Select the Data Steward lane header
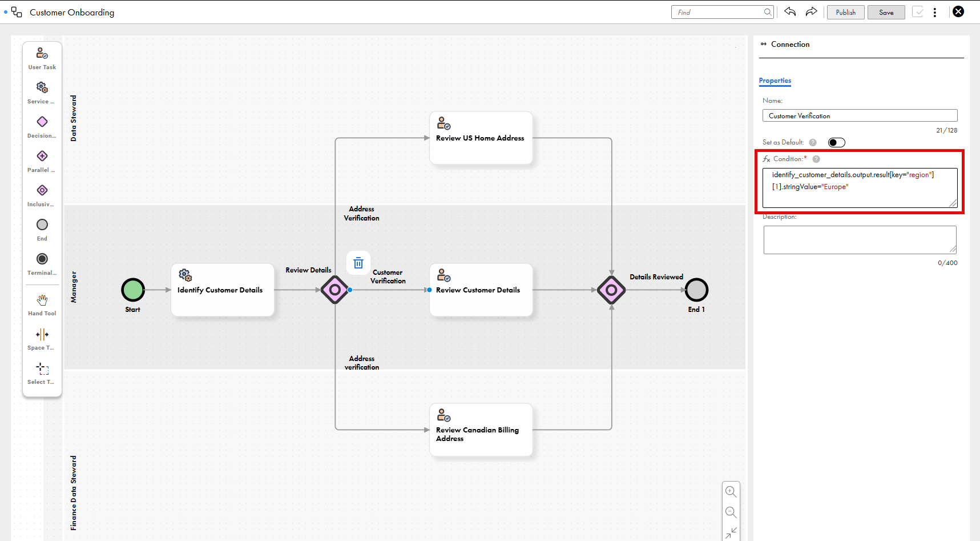This screenshot has width=980, height=541. pyautogui.click(x=73, y=118)
